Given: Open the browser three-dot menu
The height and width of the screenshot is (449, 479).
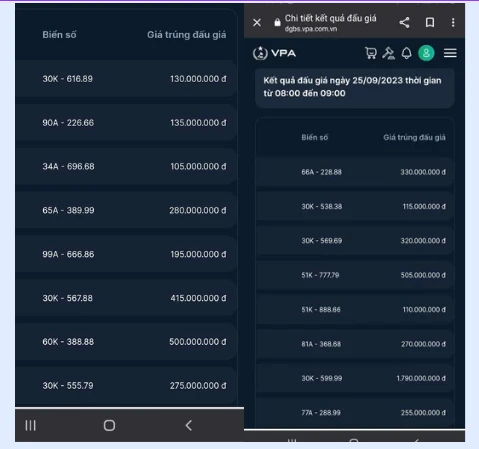Looking at the screenshot, I should pyautogui.click(x=453, y=23).
